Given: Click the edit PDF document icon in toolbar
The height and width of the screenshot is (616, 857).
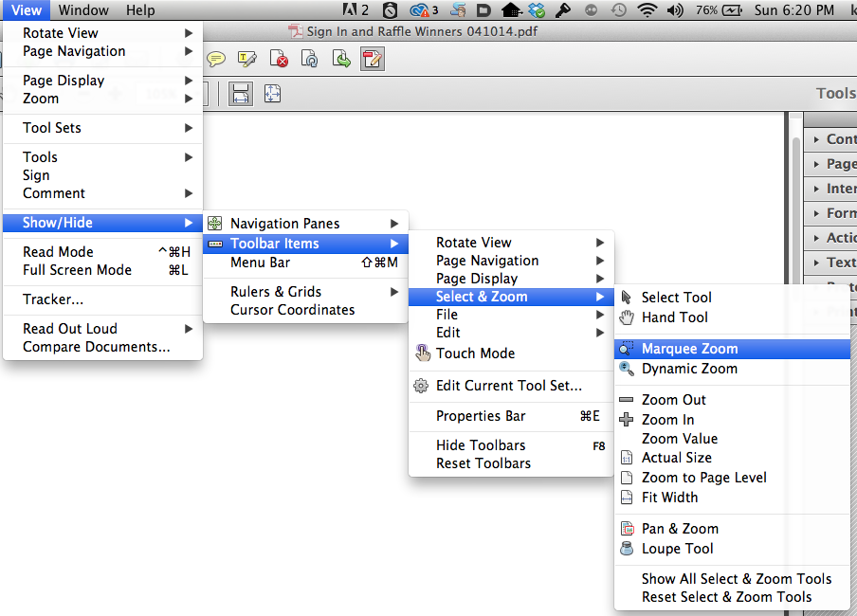Looking at the screenshot, I should 373,59.
